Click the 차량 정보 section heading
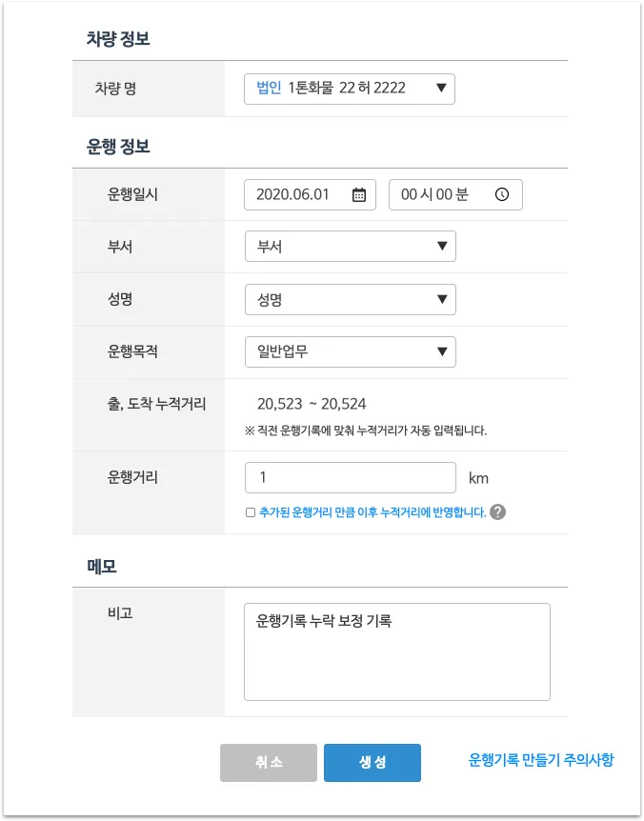Screen dimensions: 644x821 coord(118,39)
